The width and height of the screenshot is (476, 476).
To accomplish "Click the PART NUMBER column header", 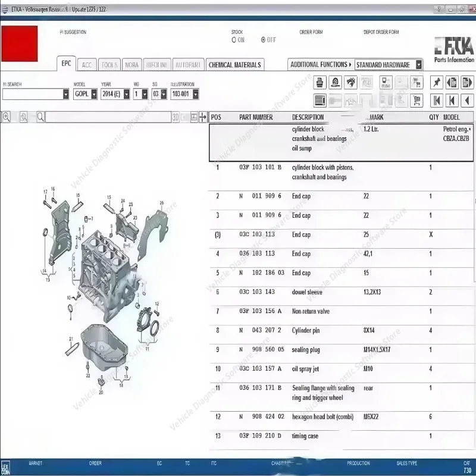I will [256, 117].
